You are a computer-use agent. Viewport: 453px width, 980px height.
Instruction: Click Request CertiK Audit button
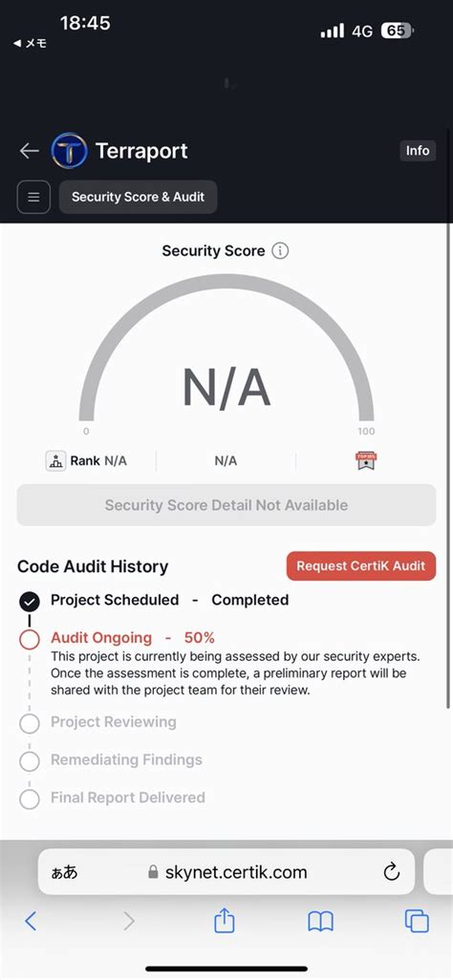(x=361, y=566)
